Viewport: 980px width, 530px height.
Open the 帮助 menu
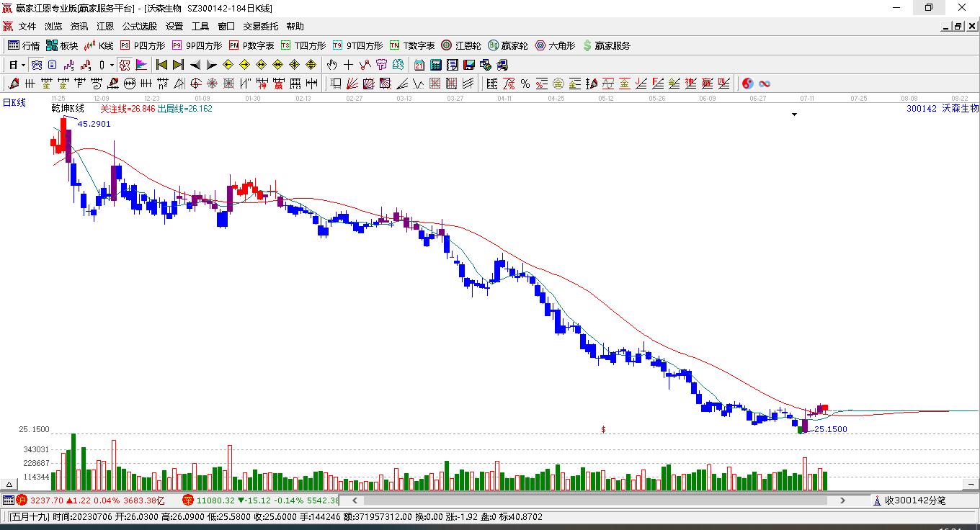point(295,27)
